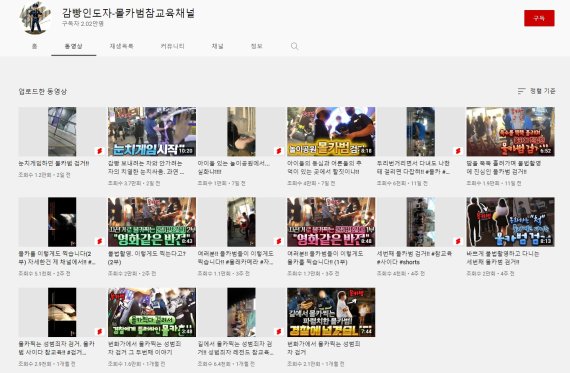The width and height of the screenshot is (570, 373).
Task: Click the search icon in channel tabs
Action: [294, 46]
